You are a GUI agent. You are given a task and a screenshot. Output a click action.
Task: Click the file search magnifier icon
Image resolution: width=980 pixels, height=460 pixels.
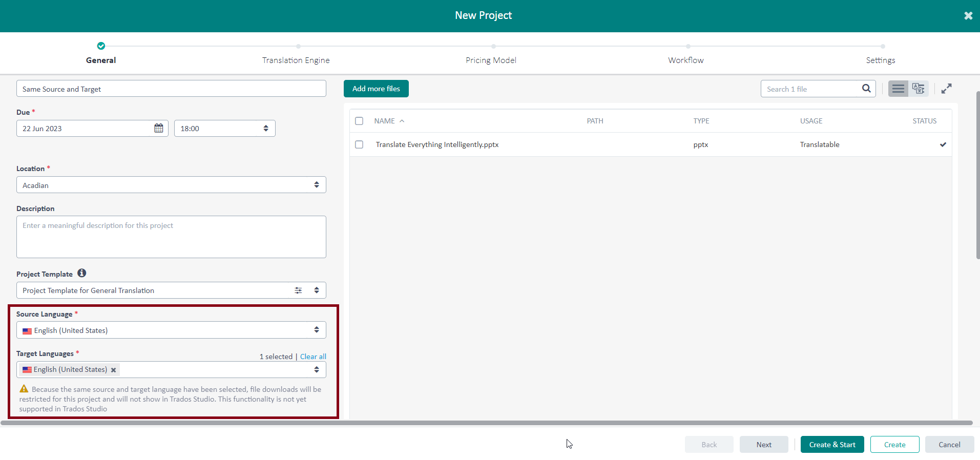click(x=866, y=89)
